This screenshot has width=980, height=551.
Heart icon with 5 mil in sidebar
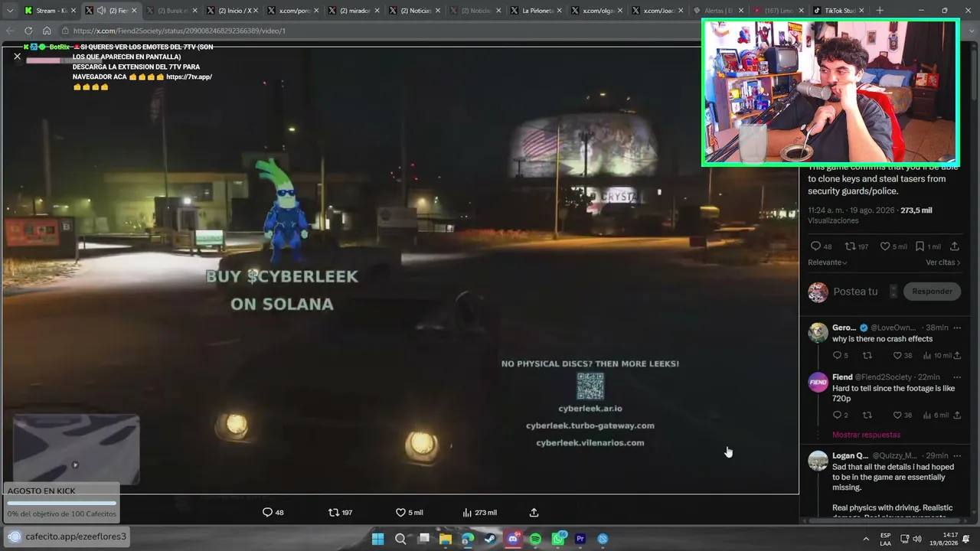(885, 246)
